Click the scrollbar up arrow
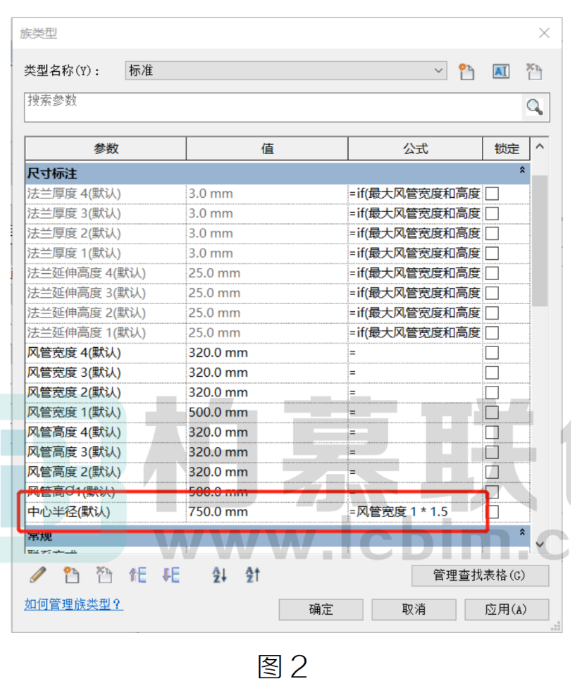The height and width of the screenshot is (685, 571). (540, 147)
